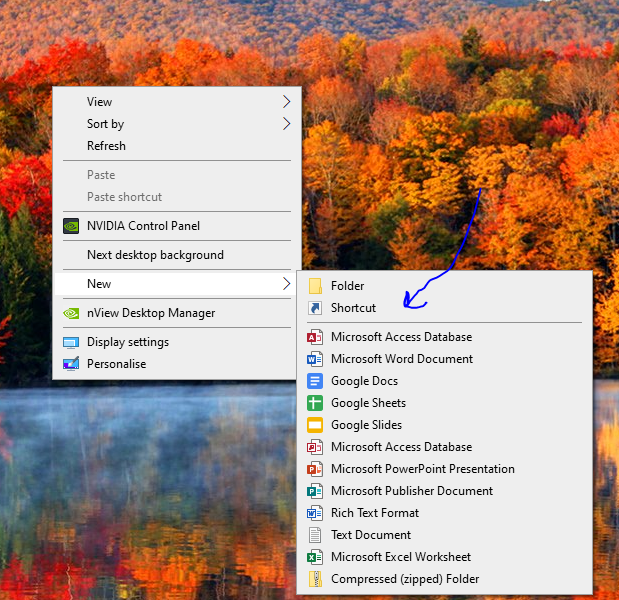The image size is (619, 600).
Task: Click the Display settings monitor icon
Action: pyautogui.click(x=71, y=342)
